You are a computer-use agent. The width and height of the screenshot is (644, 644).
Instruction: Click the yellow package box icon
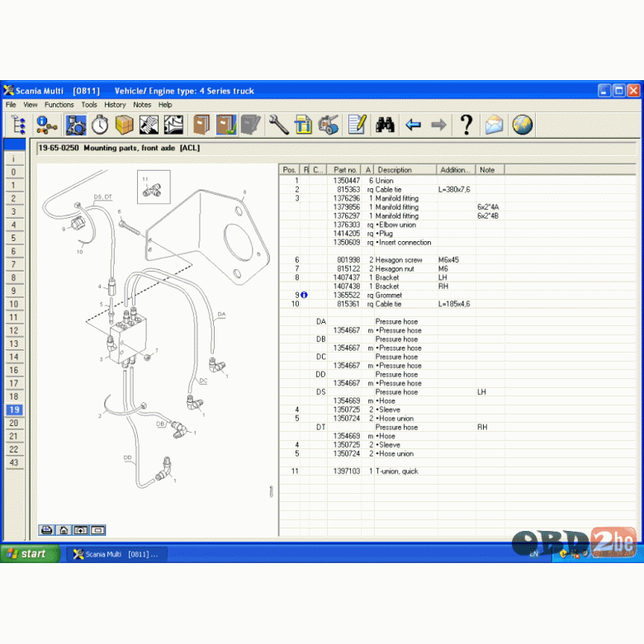click(125, 125)
